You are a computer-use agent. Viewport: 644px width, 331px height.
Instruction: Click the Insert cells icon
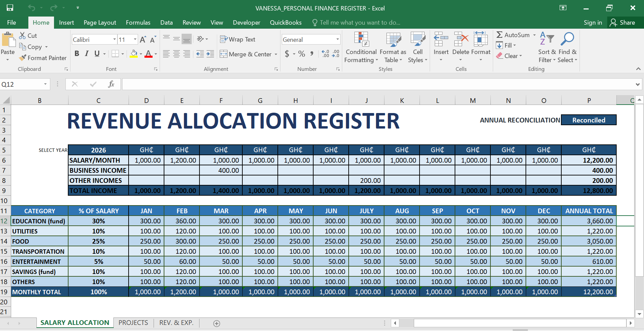pos(441,39)
